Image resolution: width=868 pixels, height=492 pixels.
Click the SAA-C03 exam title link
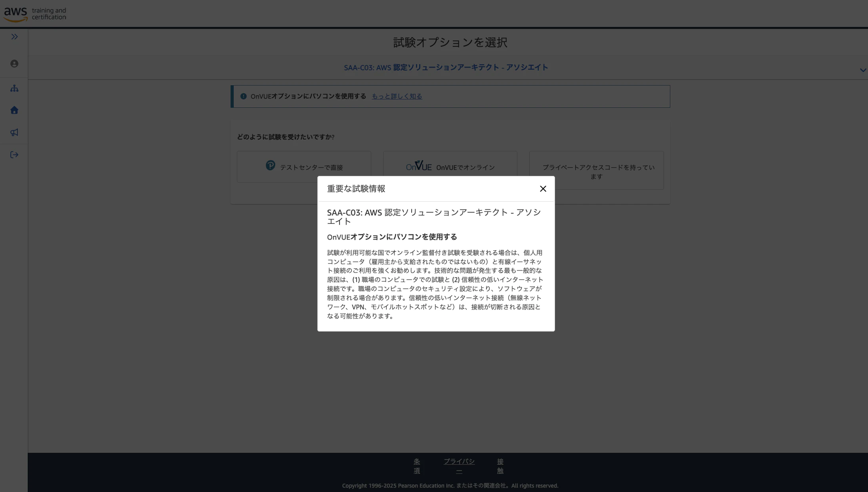point(446,68)
